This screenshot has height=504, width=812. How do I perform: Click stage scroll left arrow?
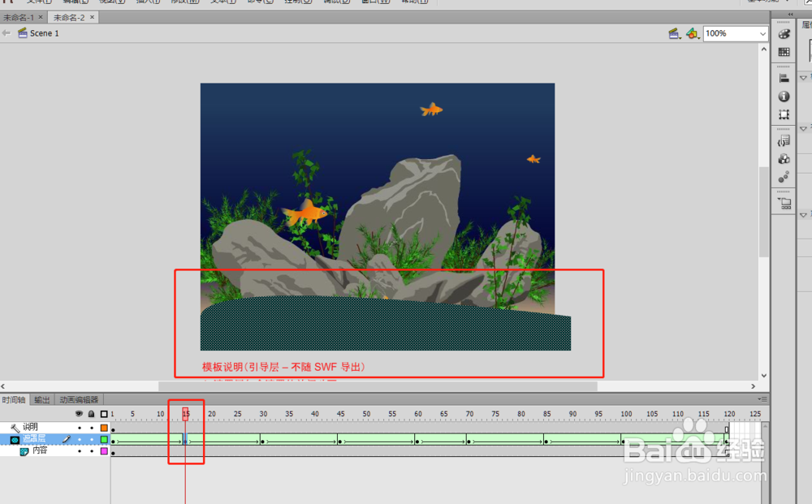[x=3, y=386]
